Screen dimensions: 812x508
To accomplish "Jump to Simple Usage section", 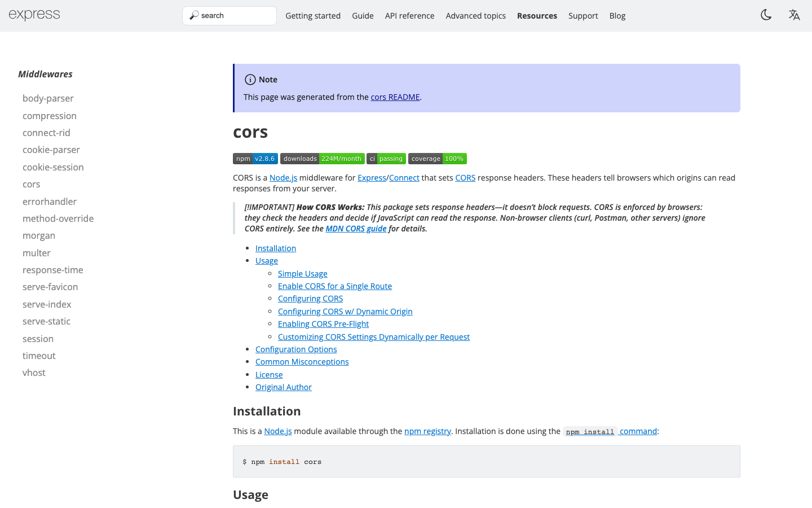I will coord(303,274).
